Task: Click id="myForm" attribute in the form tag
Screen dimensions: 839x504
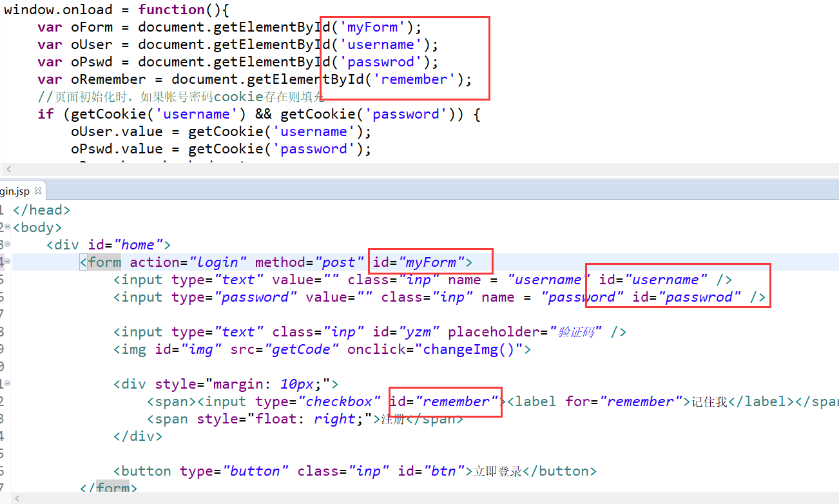Action: pos(419,262)
